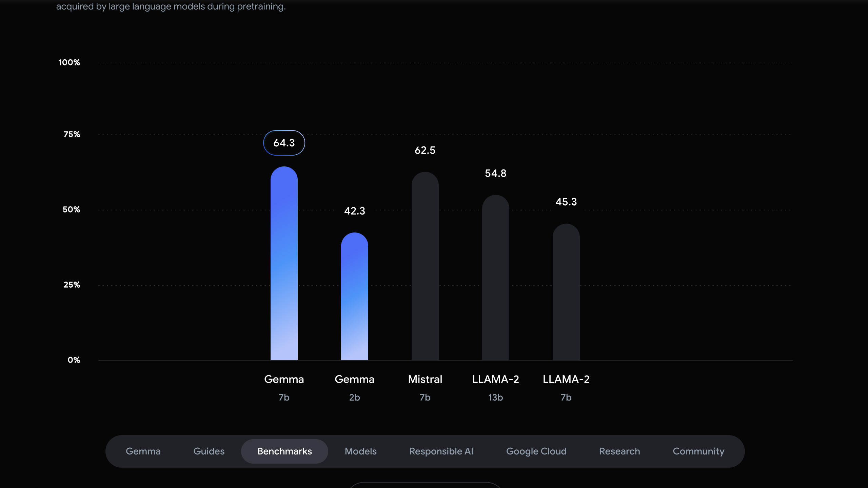
Task: Click the Gemma 2b blue bar
Action: [355, 296]
